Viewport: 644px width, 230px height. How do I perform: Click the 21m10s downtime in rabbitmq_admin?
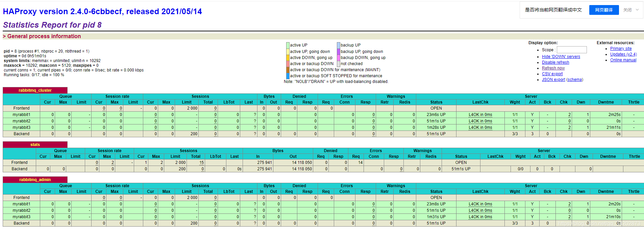coord(613,217)
